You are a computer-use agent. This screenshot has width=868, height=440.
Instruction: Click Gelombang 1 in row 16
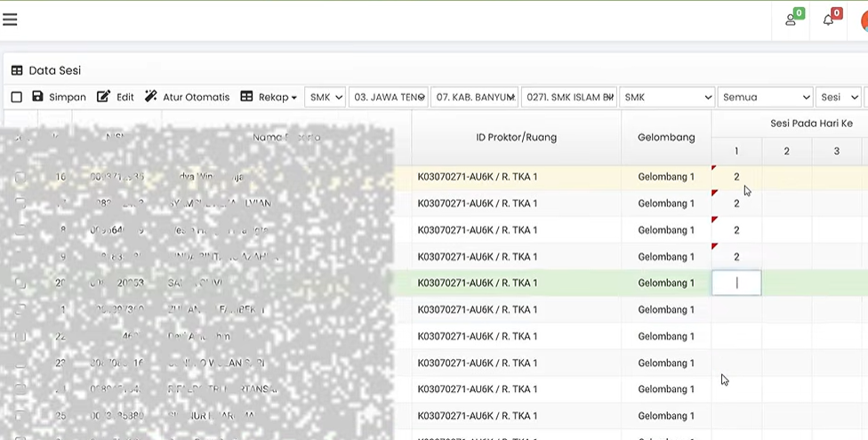pyautogui.click(x=666, y=177)
